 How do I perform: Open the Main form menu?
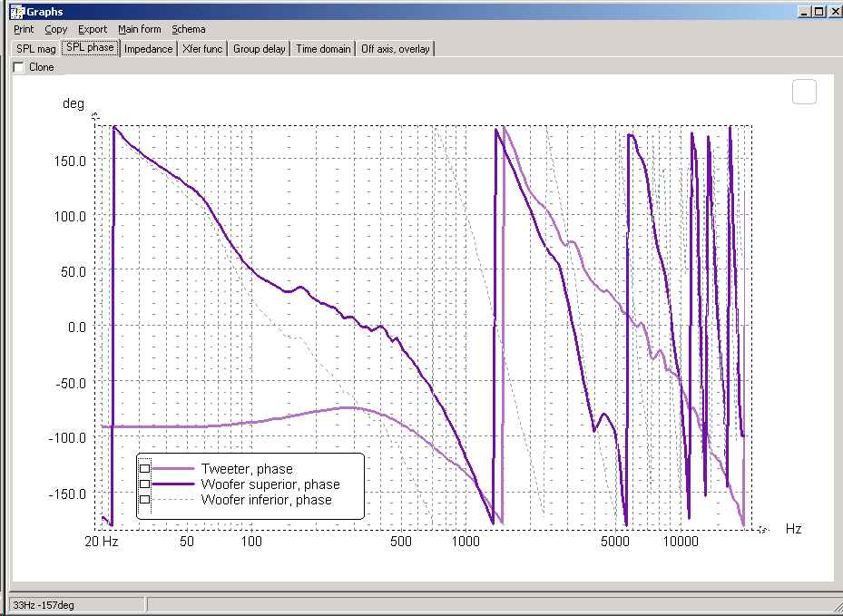click(139, 30)
